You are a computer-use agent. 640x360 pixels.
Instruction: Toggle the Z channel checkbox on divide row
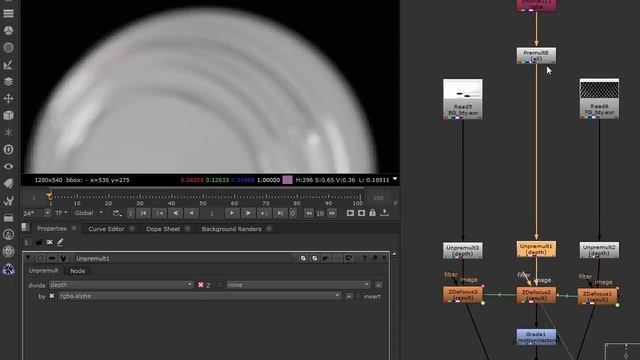pyautogui.click(x=201, y=285)
